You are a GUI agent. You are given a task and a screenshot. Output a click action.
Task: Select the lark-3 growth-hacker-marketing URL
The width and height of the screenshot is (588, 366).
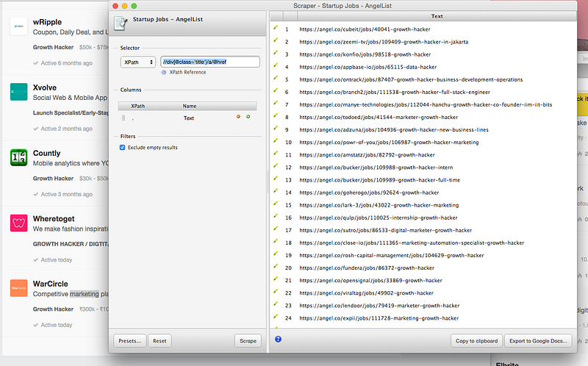(x=379, y=205)
